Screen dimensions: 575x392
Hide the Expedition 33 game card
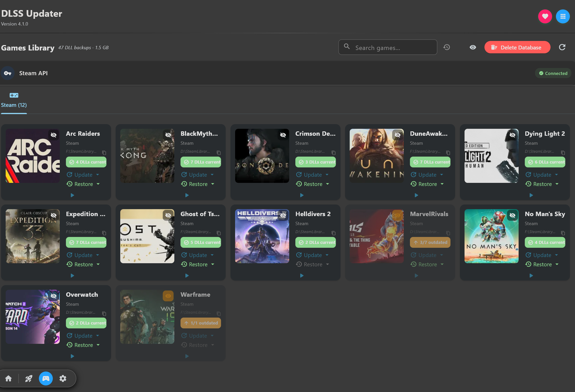(x=54, y=215)
